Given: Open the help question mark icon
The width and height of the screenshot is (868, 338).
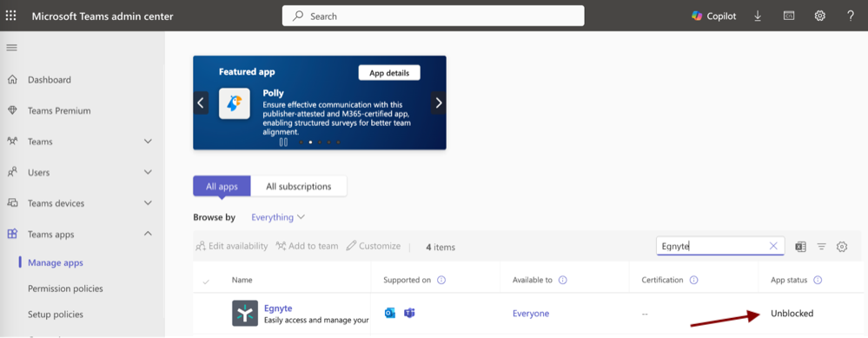Looking at the screenshot, I should [851, 16].
